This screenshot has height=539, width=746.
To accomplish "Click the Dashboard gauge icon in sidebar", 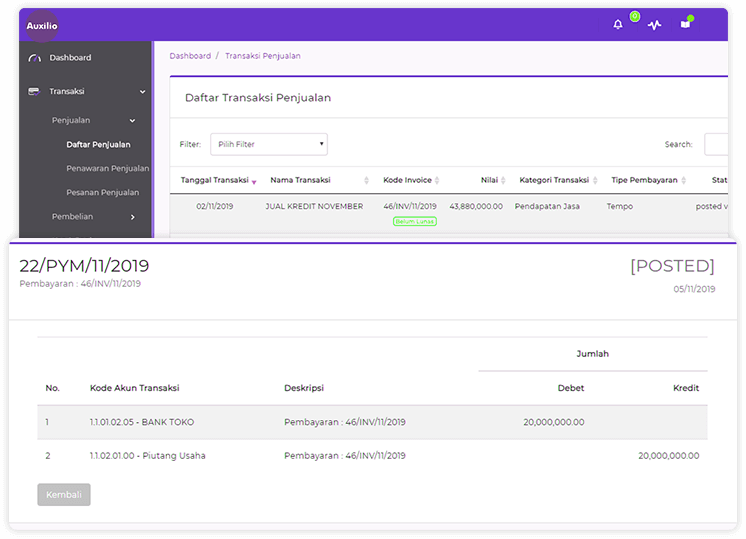I will [34, 58].
